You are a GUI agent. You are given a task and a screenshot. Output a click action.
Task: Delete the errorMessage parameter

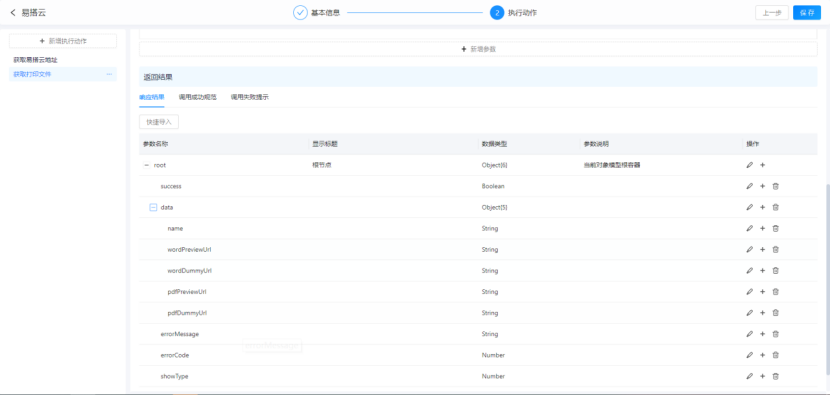(x=775, y=334)
